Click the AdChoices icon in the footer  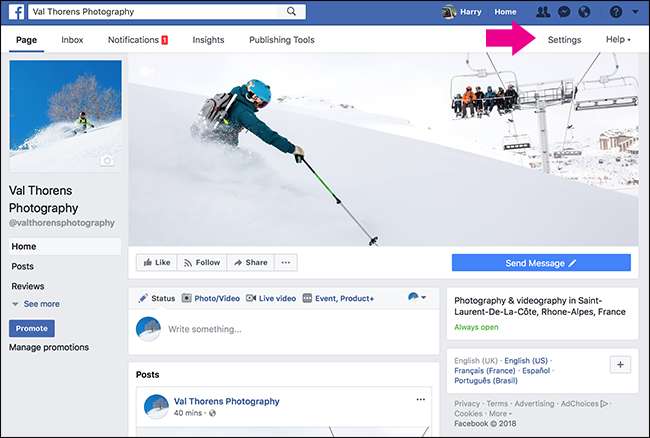tap(604, 403)
